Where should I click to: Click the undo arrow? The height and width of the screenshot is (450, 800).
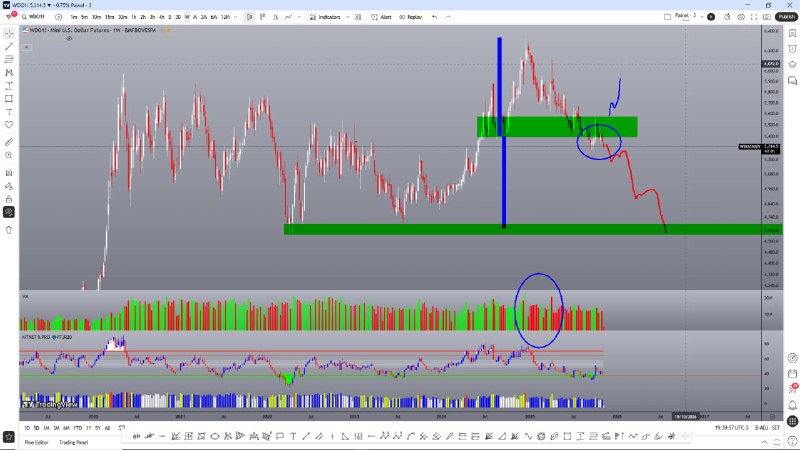[434, 17]
